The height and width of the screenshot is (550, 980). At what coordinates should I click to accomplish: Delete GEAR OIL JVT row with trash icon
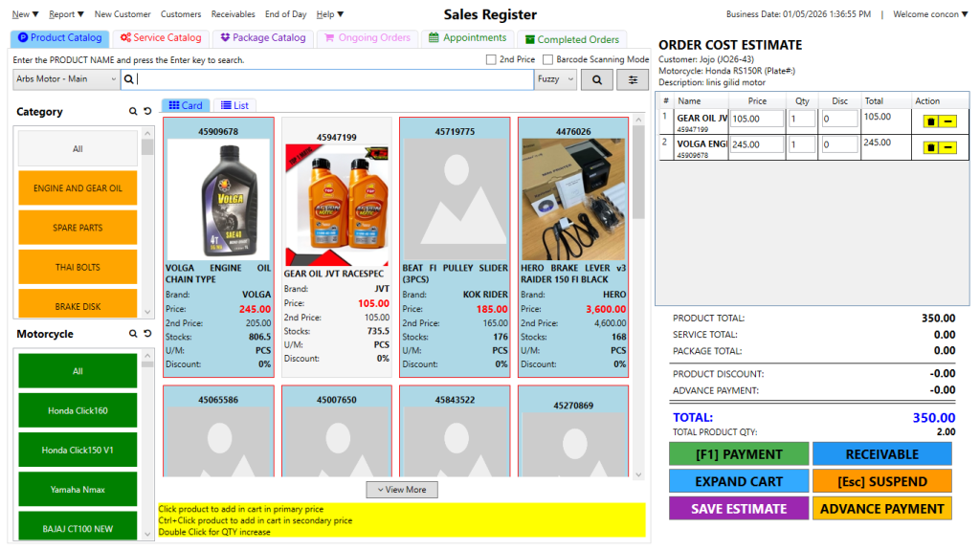pyautogui.click(x=927, y=121)
